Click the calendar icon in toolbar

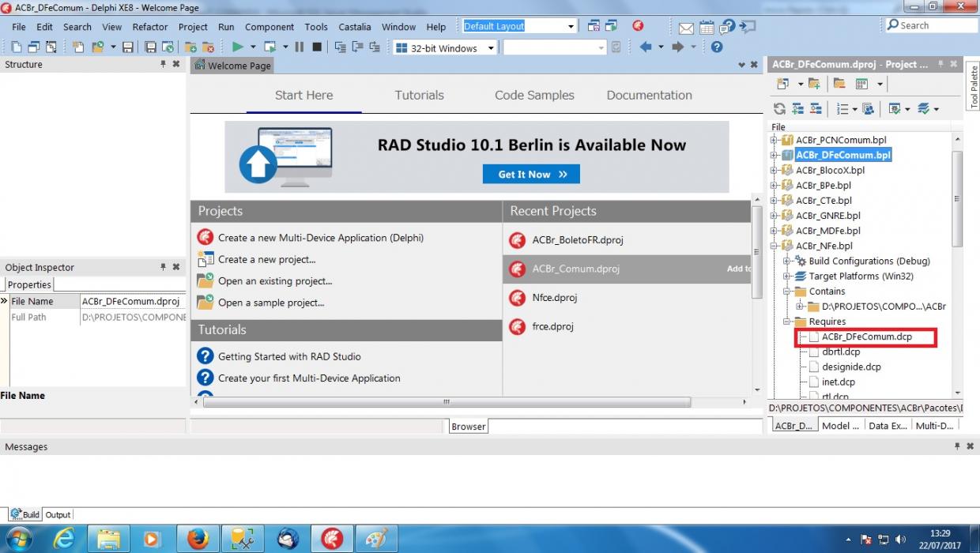point(707,28)
